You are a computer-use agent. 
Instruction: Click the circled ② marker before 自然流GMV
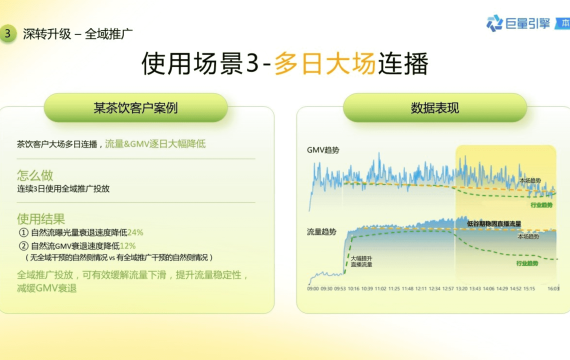pyautogui.click(x=23, y=246)
